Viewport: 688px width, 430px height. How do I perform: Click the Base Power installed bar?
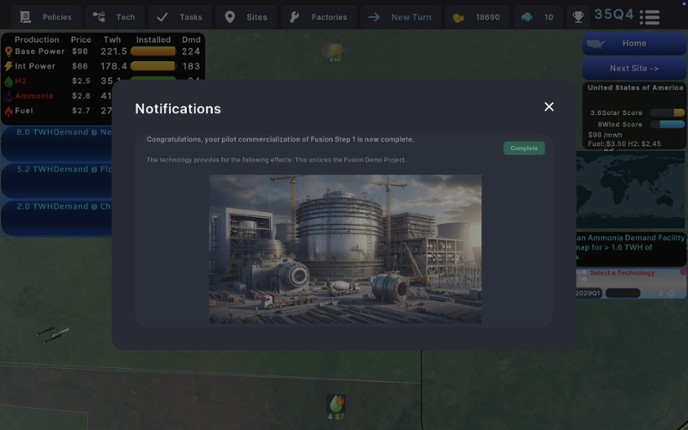[153, 51]
